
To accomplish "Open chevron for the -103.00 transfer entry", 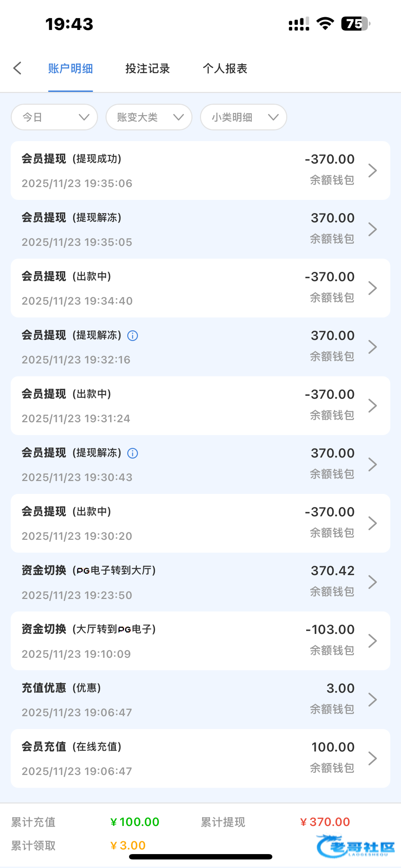I will tap(372, 641).
